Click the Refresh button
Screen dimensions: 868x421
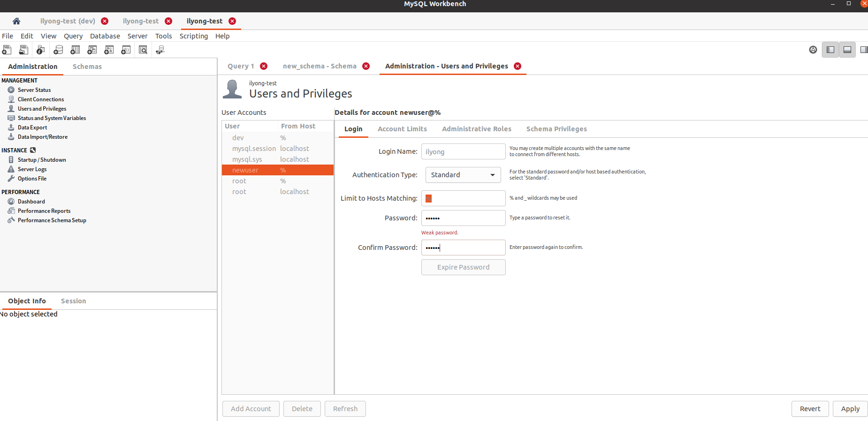coord(345,409)
